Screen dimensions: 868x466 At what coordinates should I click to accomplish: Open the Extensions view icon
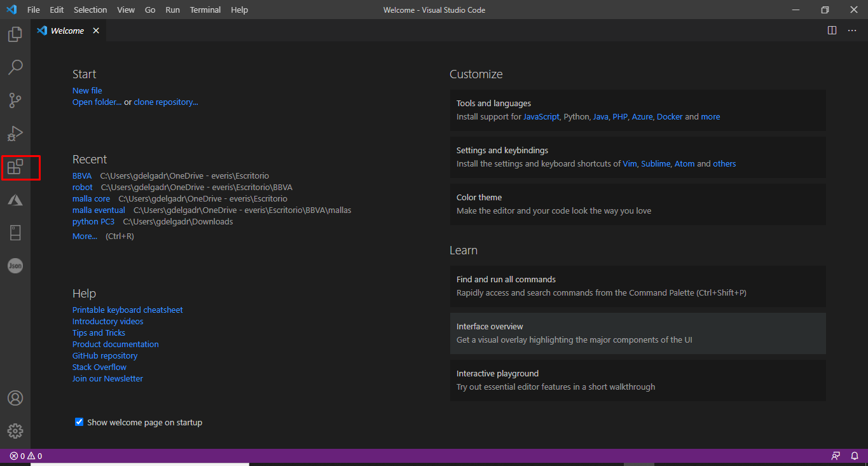pyautogui.click(x=15, y=168)
